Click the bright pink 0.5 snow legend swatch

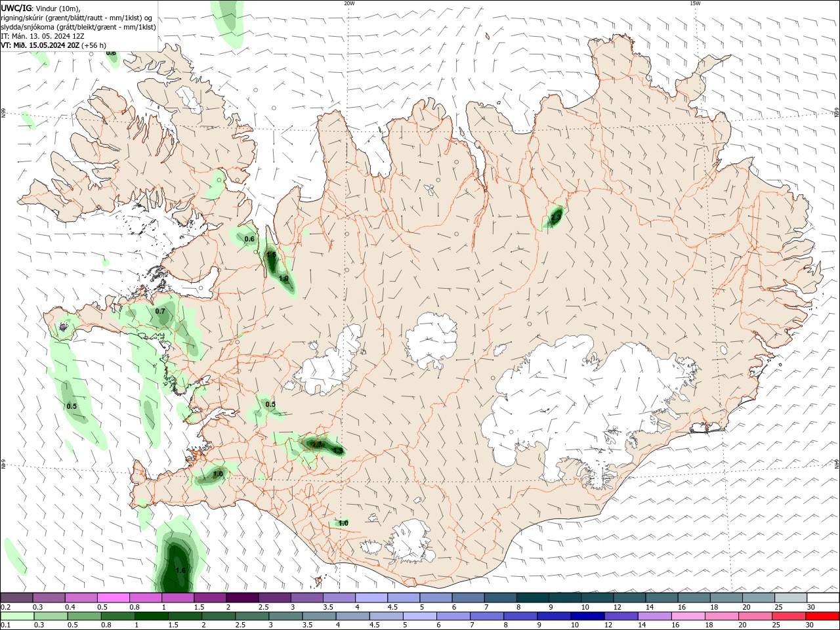[113, 598]
